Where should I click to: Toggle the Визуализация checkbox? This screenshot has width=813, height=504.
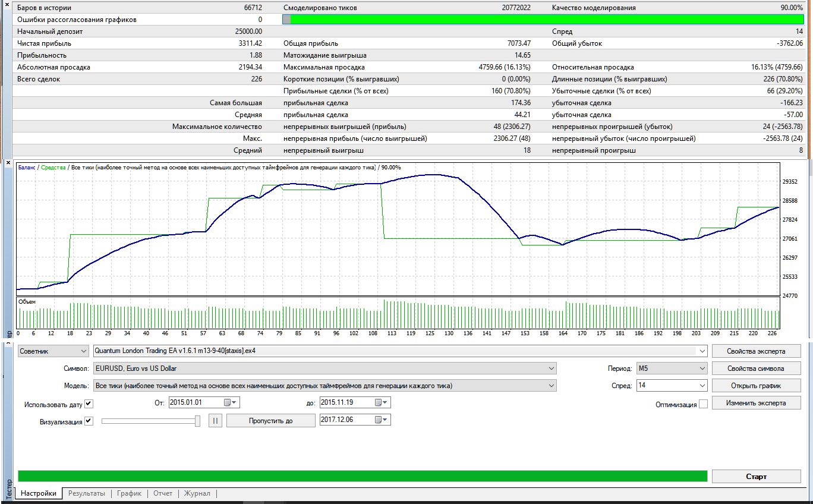(89, 421)
